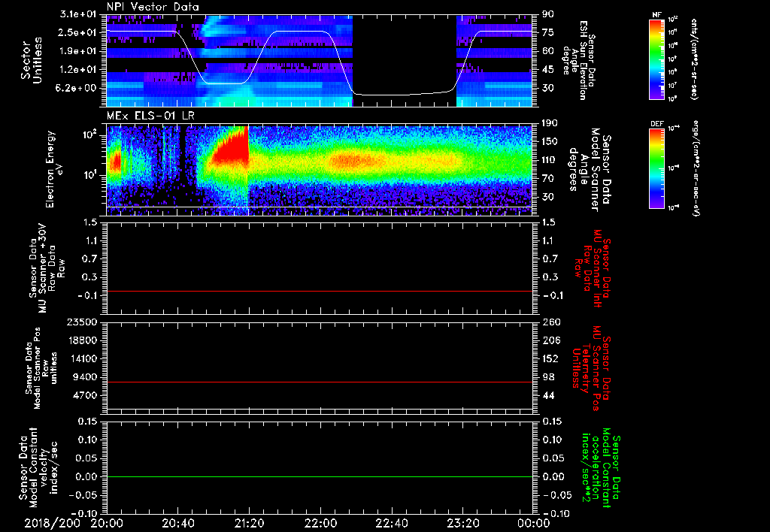Viewport: 770px width, 532px height.
Task: Click the "DEF" color bar heading
Action: pyautogui.click(x=656, y=124)
